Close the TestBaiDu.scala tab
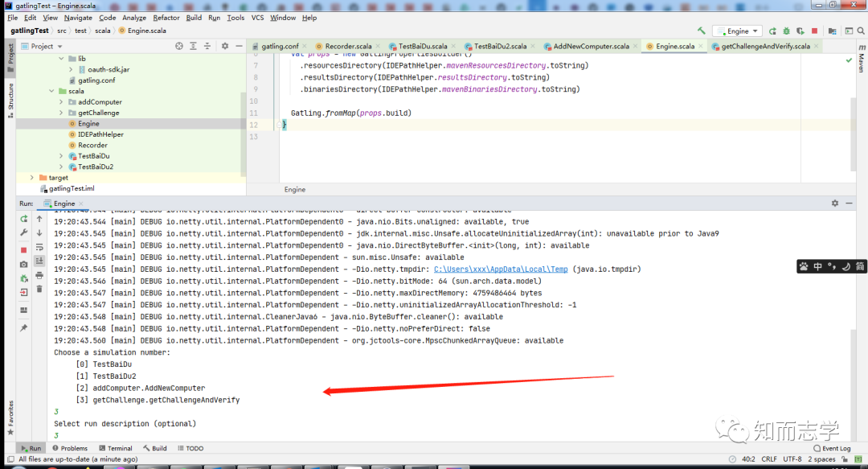The height and width of the screenshot is (469, 868). coord(453,46)
